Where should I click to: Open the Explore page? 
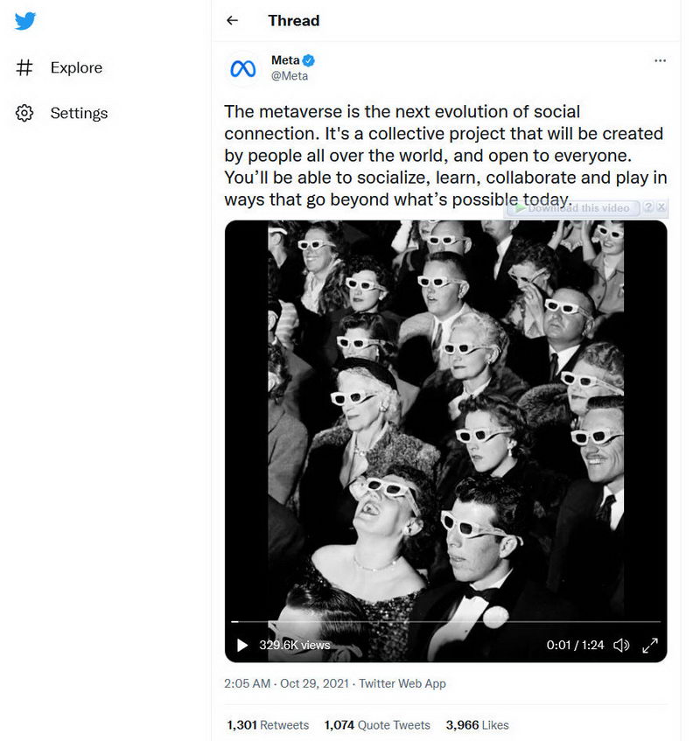(x=75, y=67)
